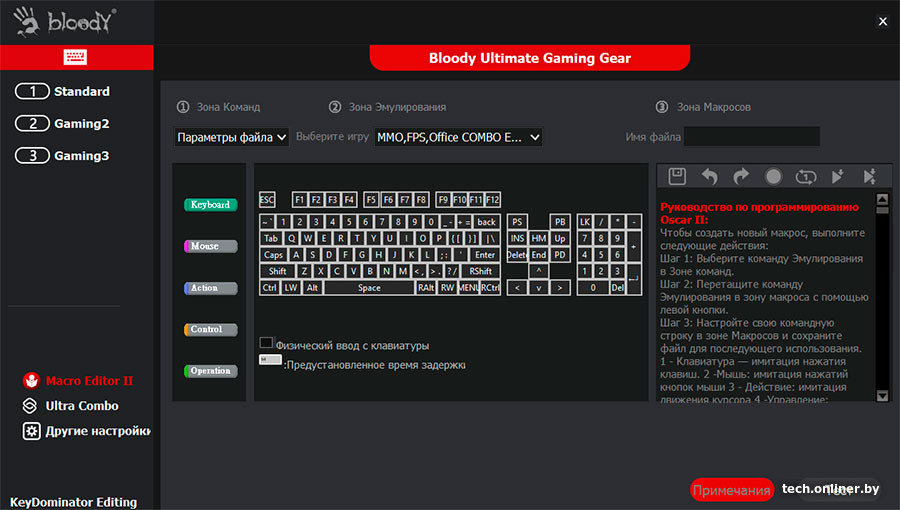The image size is (900, 510).
Task: Click the Space key on virtual keyboard
Action: point(369,288)
